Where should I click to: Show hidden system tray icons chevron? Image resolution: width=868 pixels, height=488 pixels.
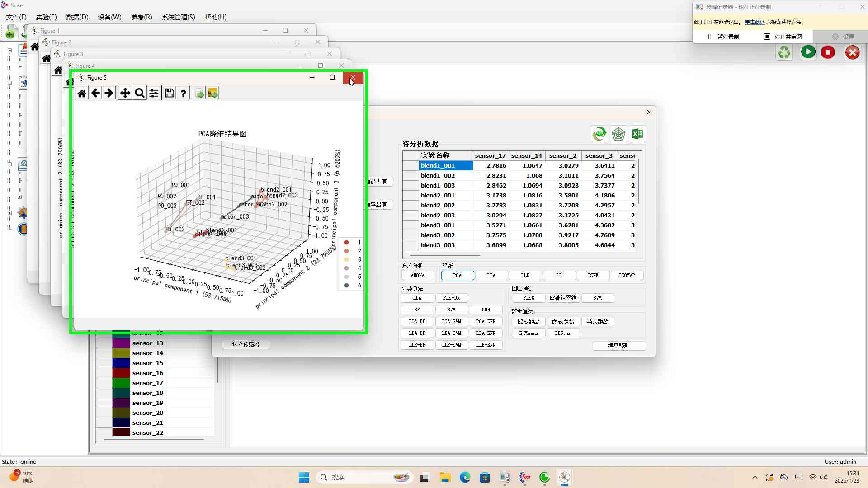coord(755,477)
